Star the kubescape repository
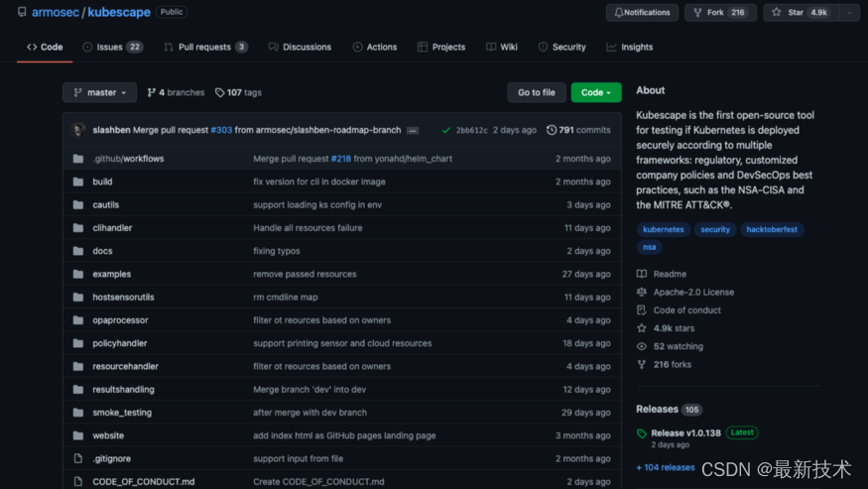 point(802,12)
